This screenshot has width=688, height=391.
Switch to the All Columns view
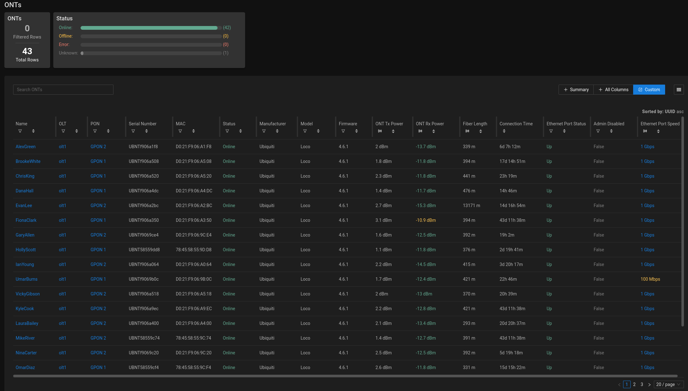click(613, 90)
